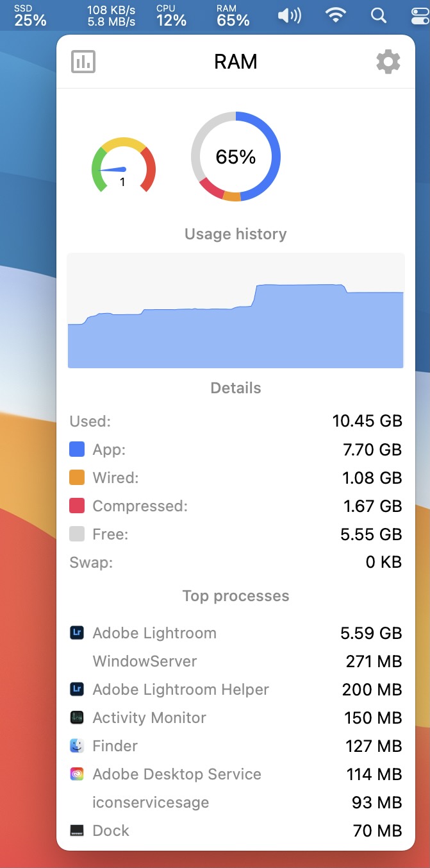Open the Wi-Fi menu bar icon

click(335, 15)
